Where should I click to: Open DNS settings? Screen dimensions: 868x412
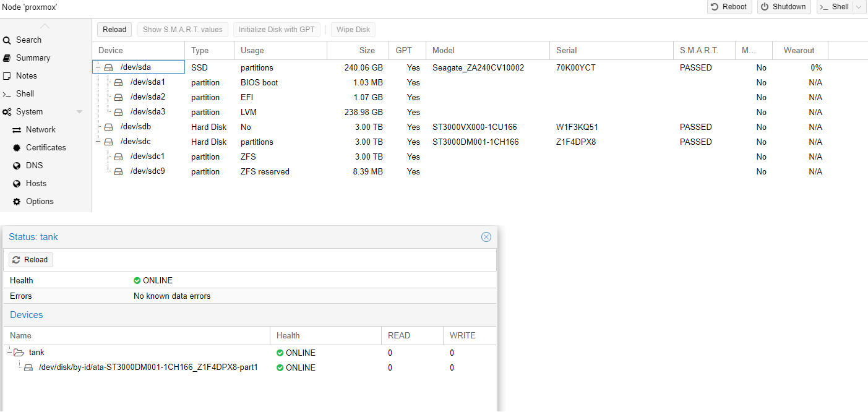(x=35, y=165)
